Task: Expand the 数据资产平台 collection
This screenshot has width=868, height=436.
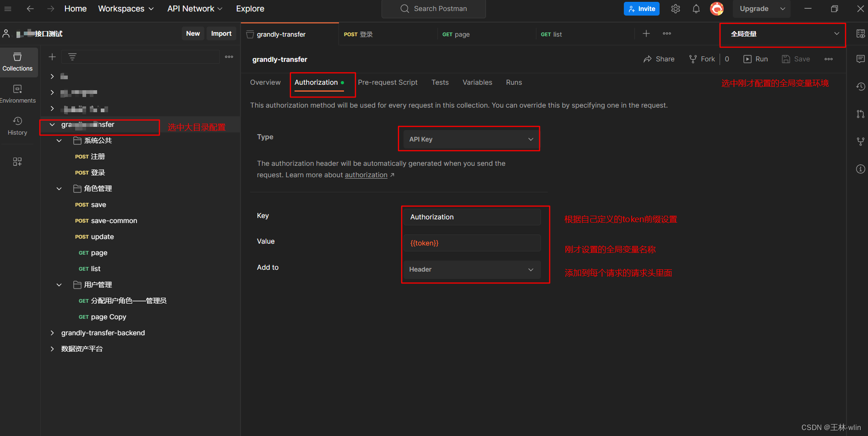Action: (52, 349)
